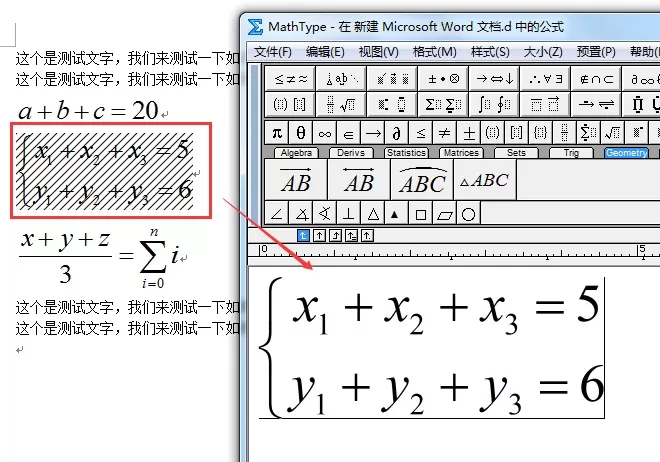
Task: Open the relational symbols palette (≤≠≈)
Action: (290, 79)
